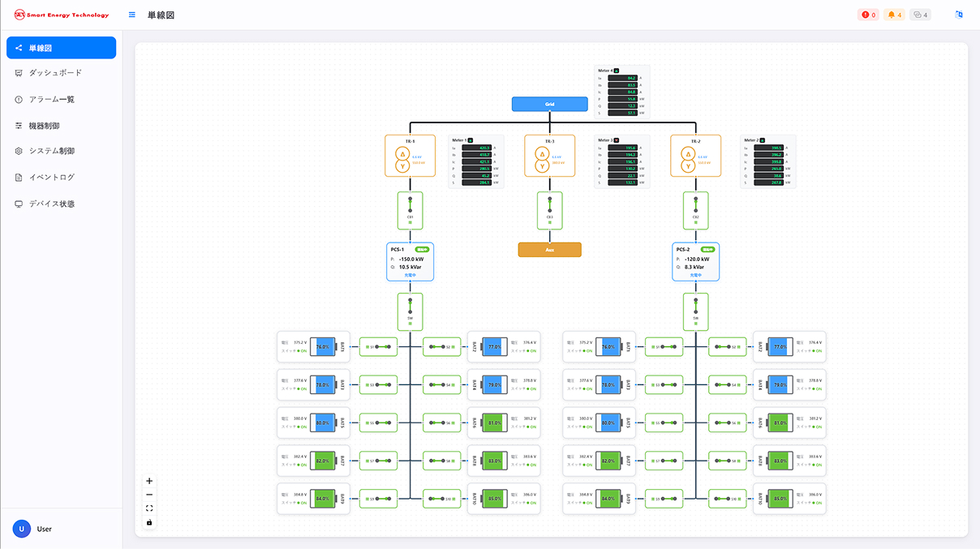Zoom out with the minus control

pyautogui.click(x=149, y=495)
